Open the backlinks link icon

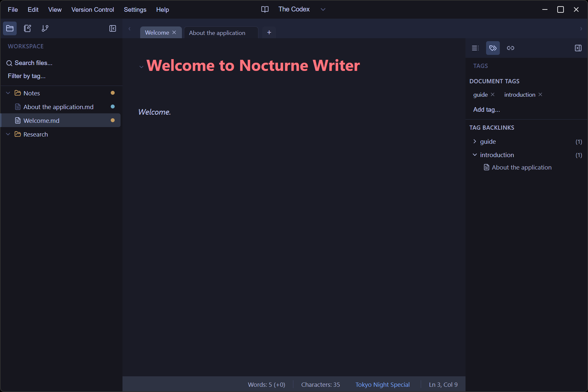pos(511,48)
